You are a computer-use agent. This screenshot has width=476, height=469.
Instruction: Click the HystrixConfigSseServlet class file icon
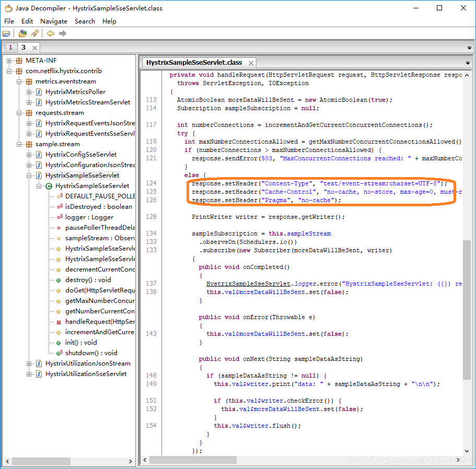(39, 155)
